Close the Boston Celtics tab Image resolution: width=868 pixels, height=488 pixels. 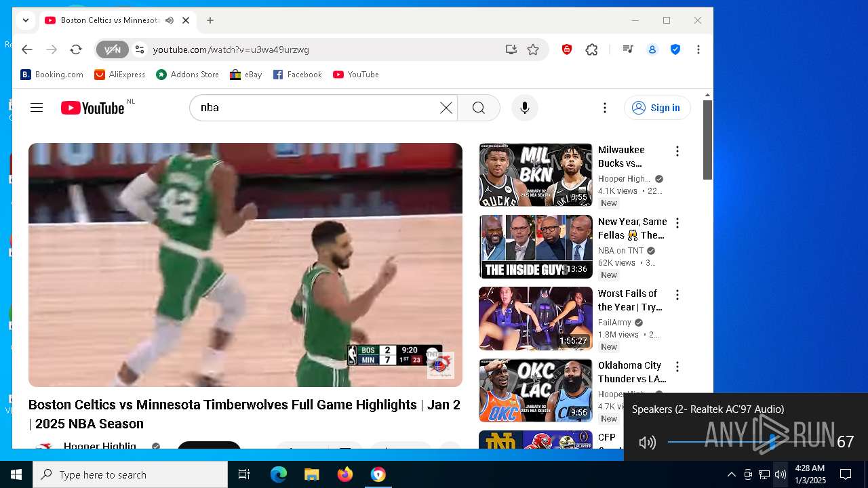point(186,20)
